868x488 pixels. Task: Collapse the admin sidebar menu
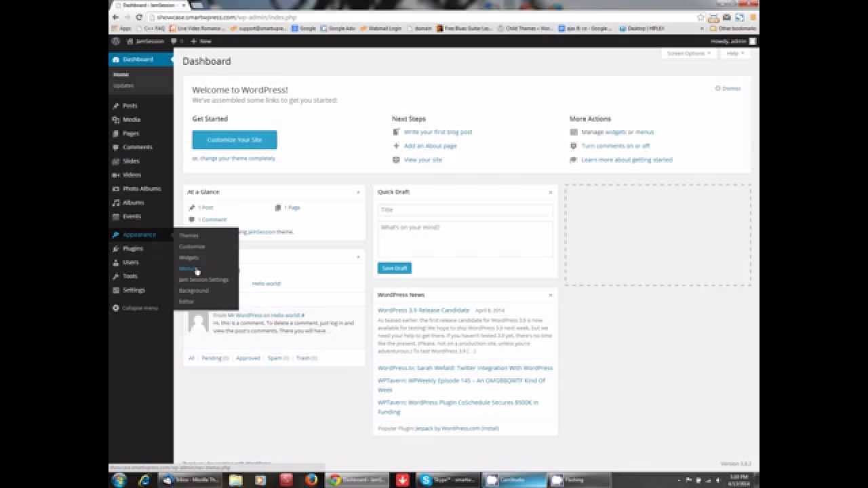135,308
